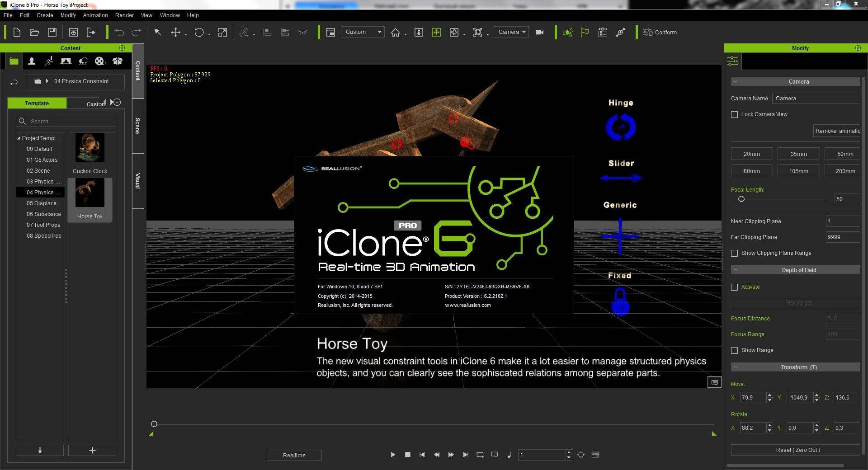Screen dimensions: 868x470
Task: Set lens to 20mm
Action: 752,154
